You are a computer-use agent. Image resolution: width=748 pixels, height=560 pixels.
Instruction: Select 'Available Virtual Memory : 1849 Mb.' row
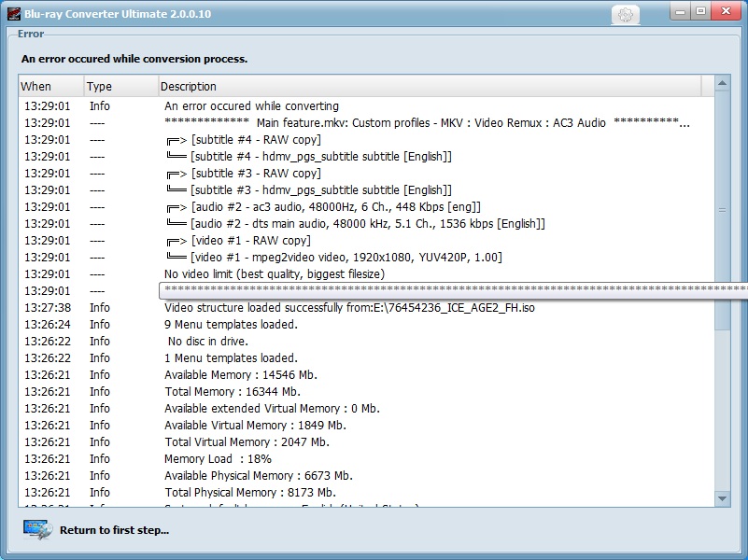(x=366, y=425)
